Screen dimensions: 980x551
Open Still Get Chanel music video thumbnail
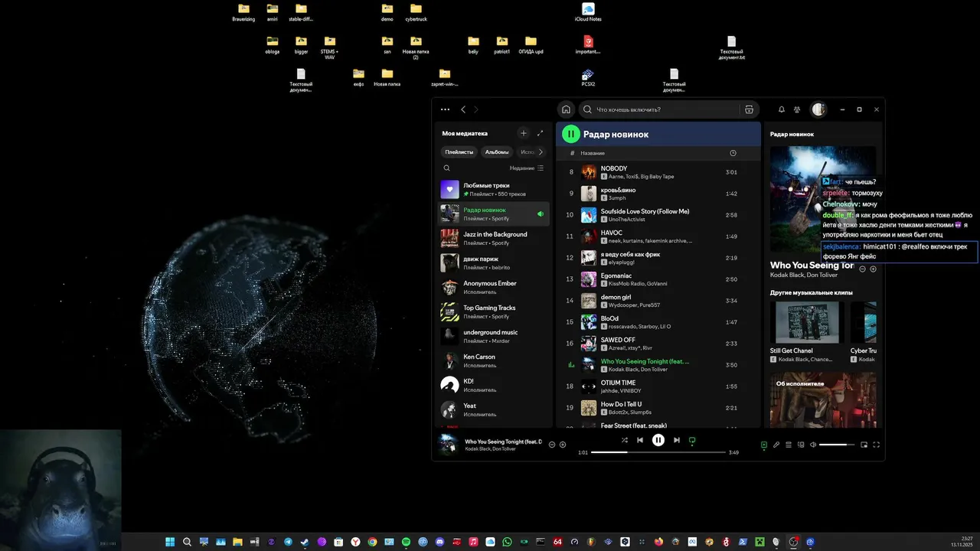806,322
